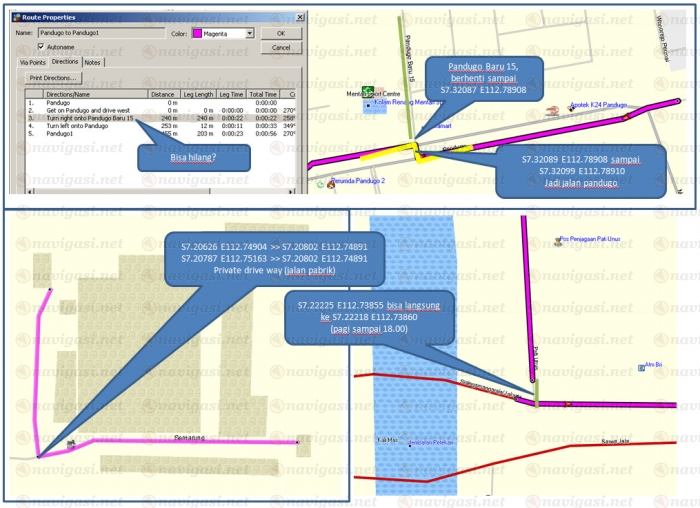This screenshot has height=508, width=700.
Task: Switch to the Via Points tab
Action: pos(33,62)
